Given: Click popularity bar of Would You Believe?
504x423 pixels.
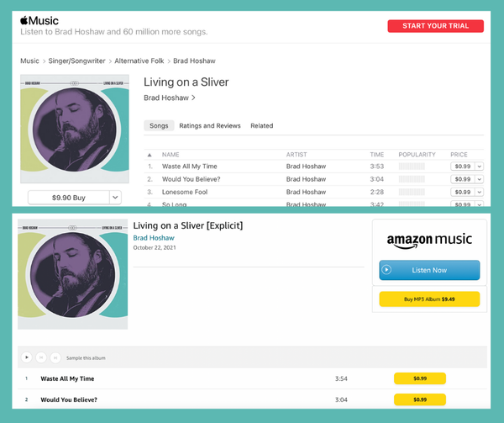Looking at the screenshot, I should click(412, 179).
